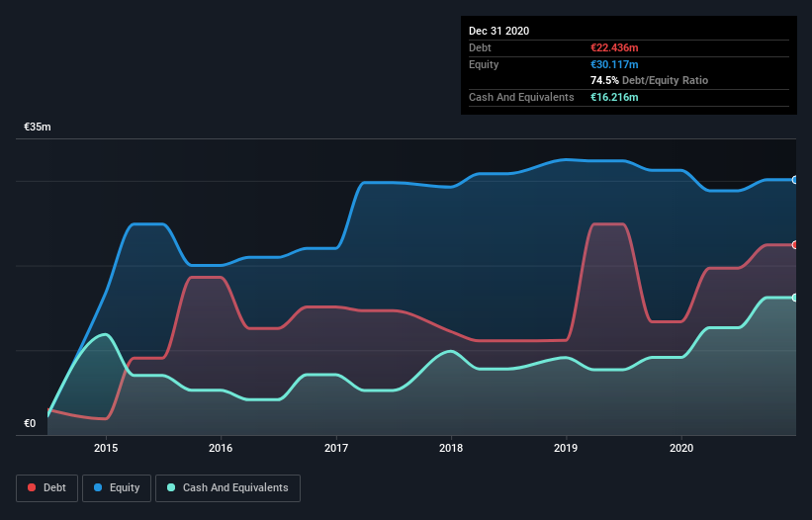This screenshot has width=812, height=520.
Task: Click the 2020 x-axis label
Action: click(x=681, y=448)
